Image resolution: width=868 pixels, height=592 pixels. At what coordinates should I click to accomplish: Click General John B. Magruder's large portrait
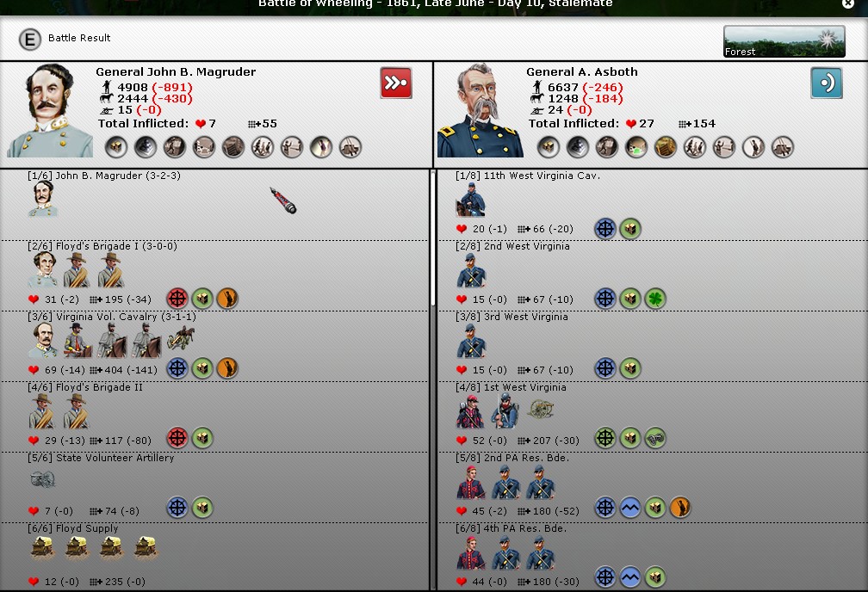point(50,111)
